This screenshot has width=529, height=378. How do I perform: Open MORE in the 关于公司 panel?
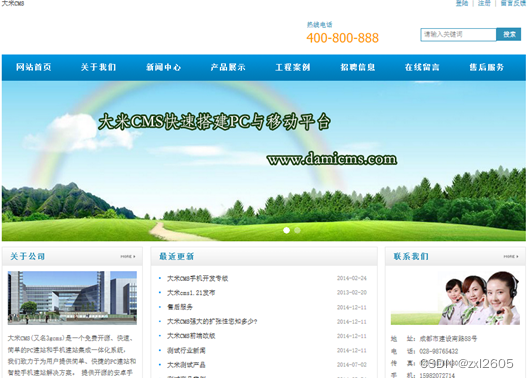pyautogui.click(x=128, y=256)
